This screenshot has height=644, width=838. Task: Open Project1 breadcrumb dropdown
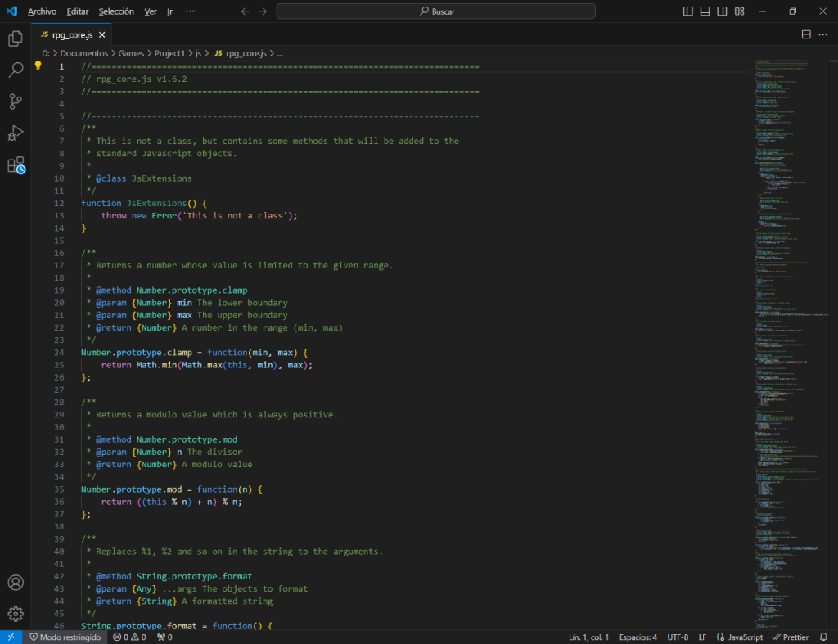pos(169,53)
